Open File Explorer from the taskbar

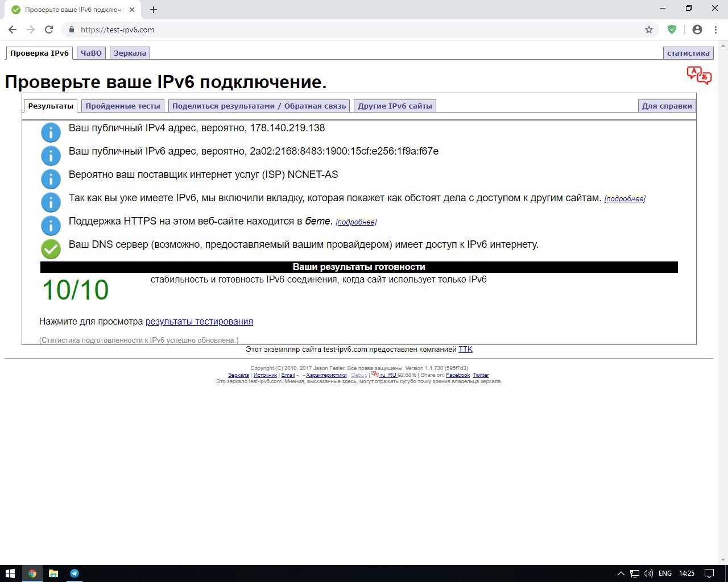(53, 573)
